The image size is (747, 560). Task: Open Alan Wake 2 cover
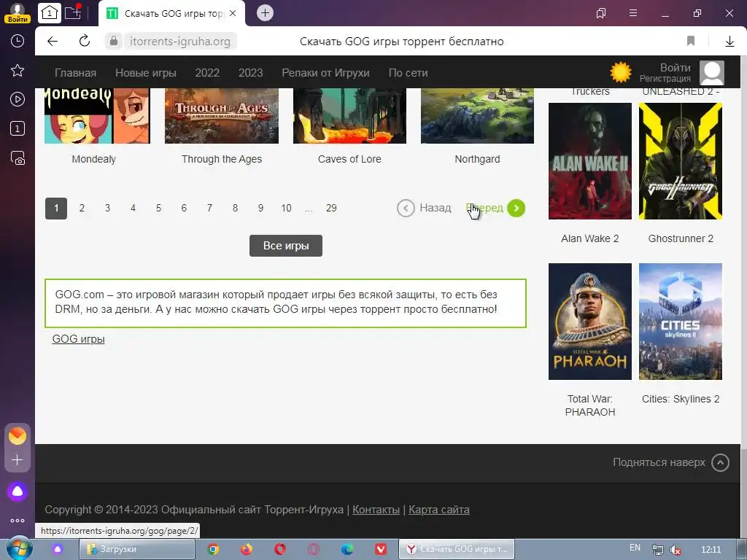click(x=589, y=161)
